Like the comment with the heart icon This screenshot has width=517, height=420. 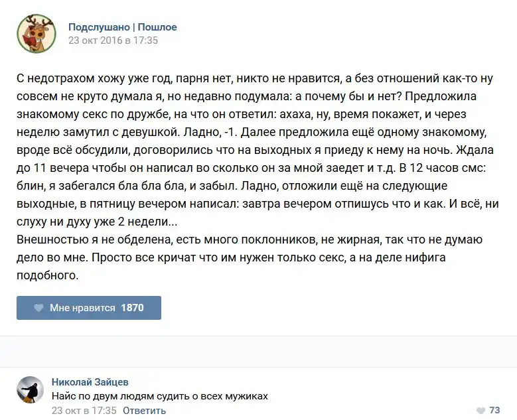480,411
